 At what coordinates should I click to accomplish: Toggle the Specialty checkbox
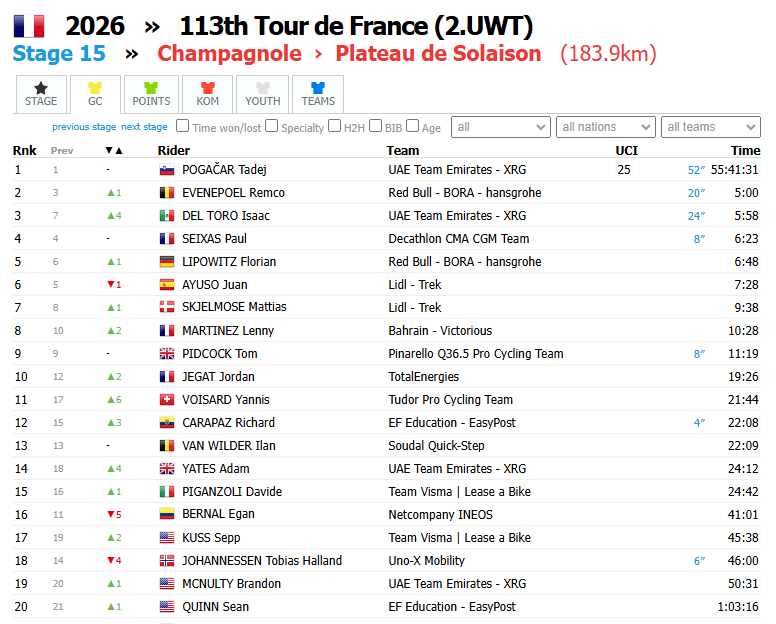click(271, 126)
